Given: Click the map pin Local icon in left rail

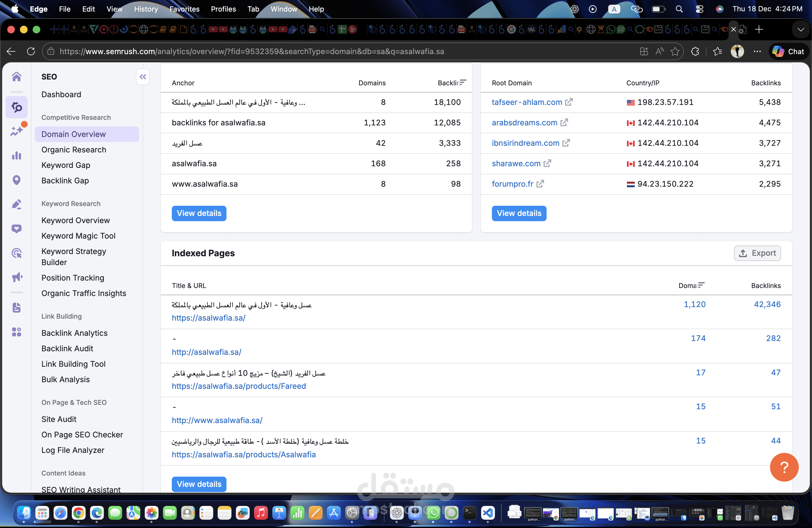Looking at the screenshot, I should (x=16, y=180).
